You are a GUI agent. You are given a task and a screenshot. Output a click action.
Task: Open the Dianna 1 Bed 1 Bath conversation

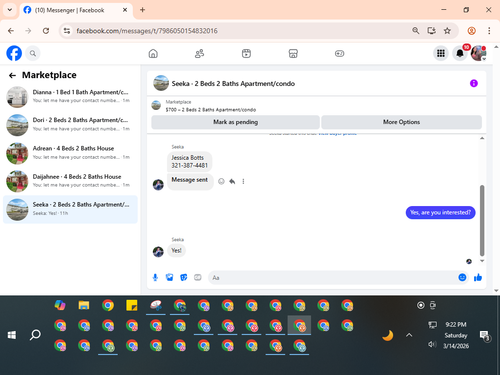coord(70,96)
